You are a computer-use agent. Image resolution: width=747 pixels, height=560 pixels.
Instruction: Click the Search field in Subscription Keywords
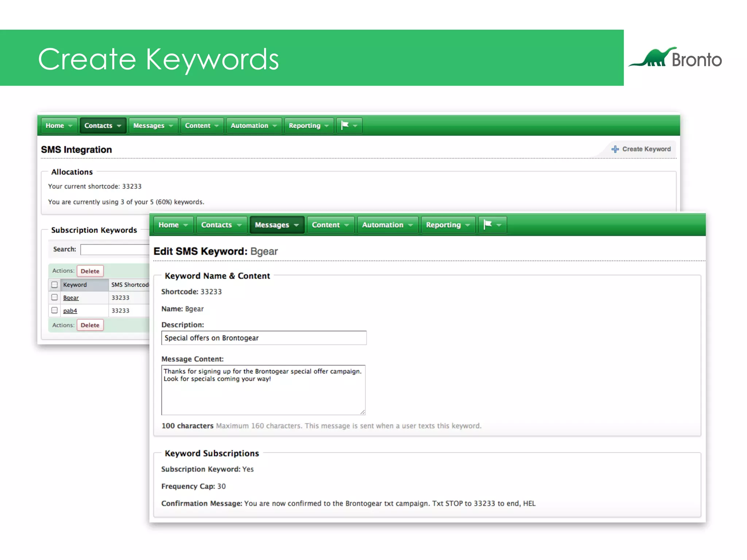point(115,249)
